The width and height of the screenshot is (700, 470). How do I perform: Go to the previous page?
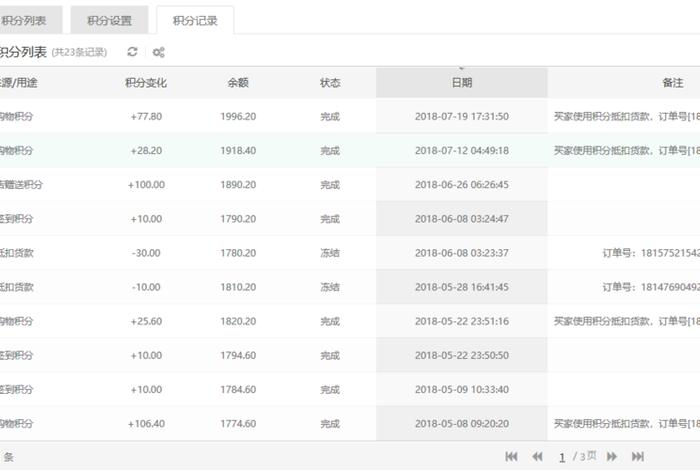pos(538,457)
